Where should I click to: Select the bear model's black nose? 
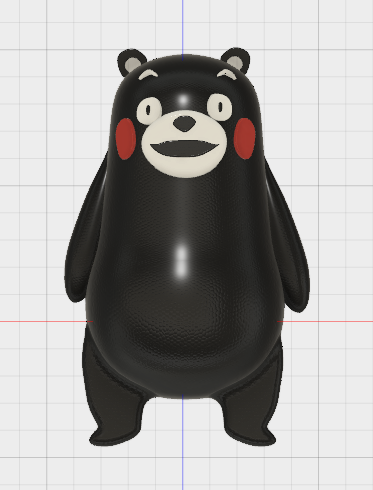pyautogui.click(x=184, y=124)
